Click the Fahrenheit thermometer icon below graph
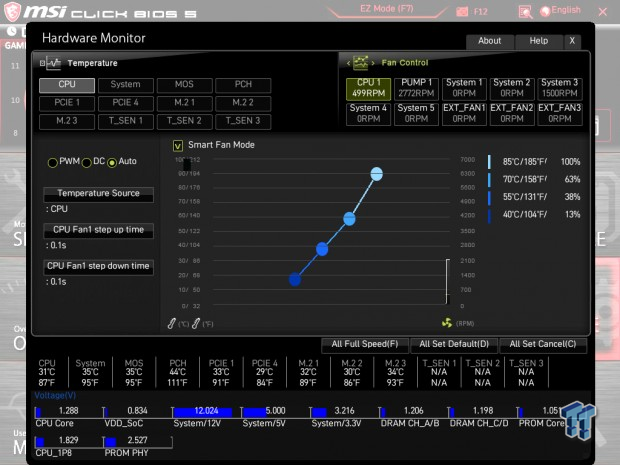 pyautogui.click(x=196, y=323)
